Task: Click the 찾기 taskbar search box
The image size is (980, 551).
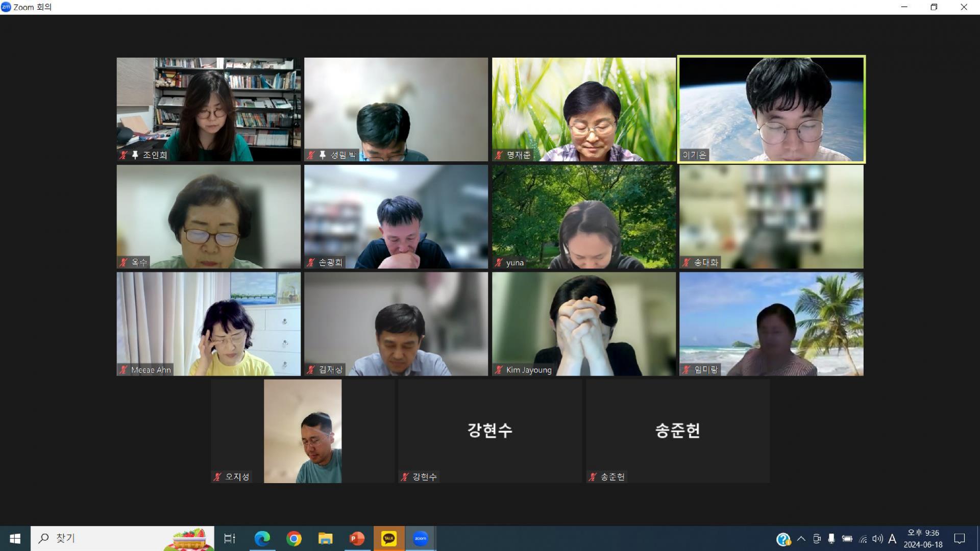Action: pyautogui.click(x=122, y=538)
